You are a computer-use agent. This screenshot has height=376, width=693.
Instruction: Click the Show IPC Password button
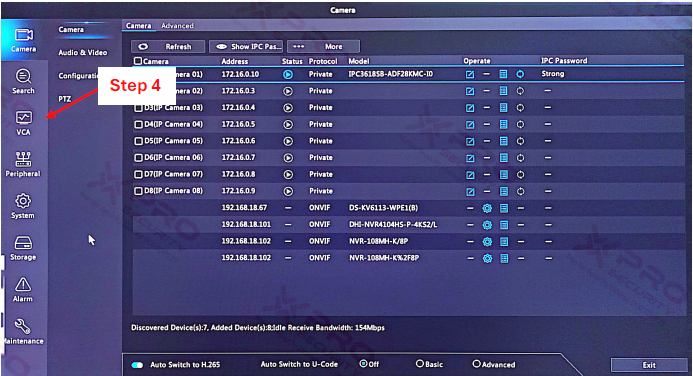(x=246, y=46)
